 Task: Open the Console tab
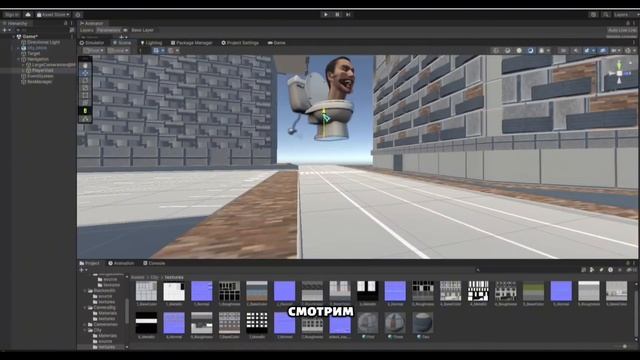pos(154,263)
